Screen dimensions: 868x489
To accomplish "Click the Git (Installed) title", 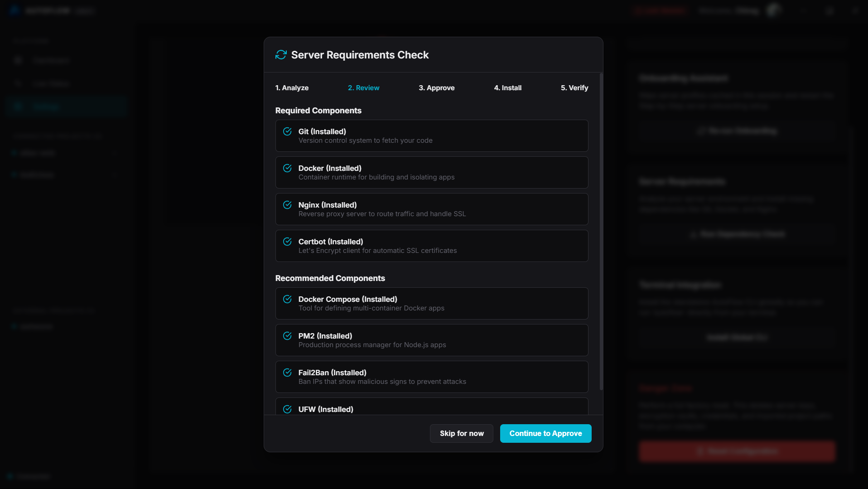I will [x=322, y=131].
